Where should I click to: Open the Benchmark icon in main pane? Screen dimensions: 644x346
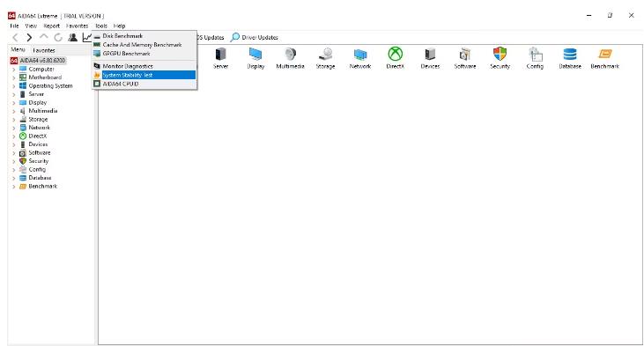pos(605,54)
